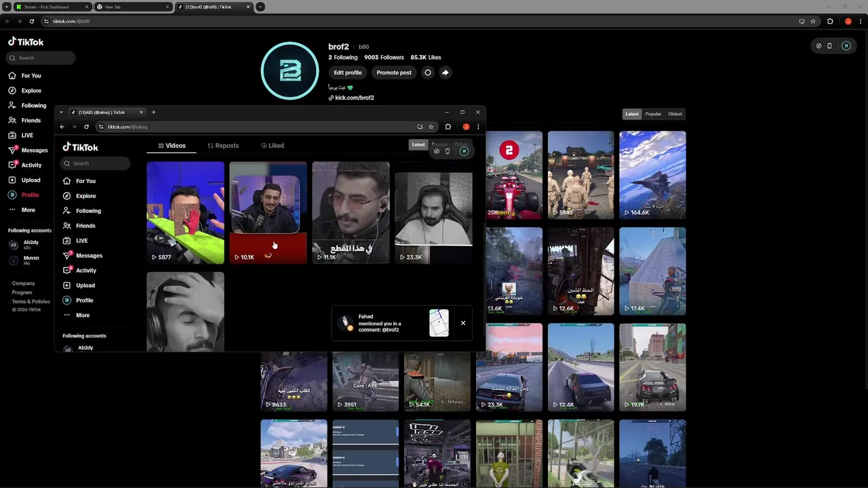The width and height of the screenshot is (868, 488).
Task: Click TikTok logo in front window
Action: click(x=81, y=147)
